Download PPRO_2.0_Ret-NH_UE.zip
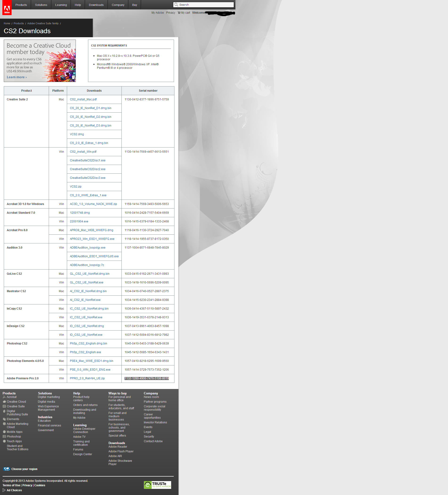 87,378
